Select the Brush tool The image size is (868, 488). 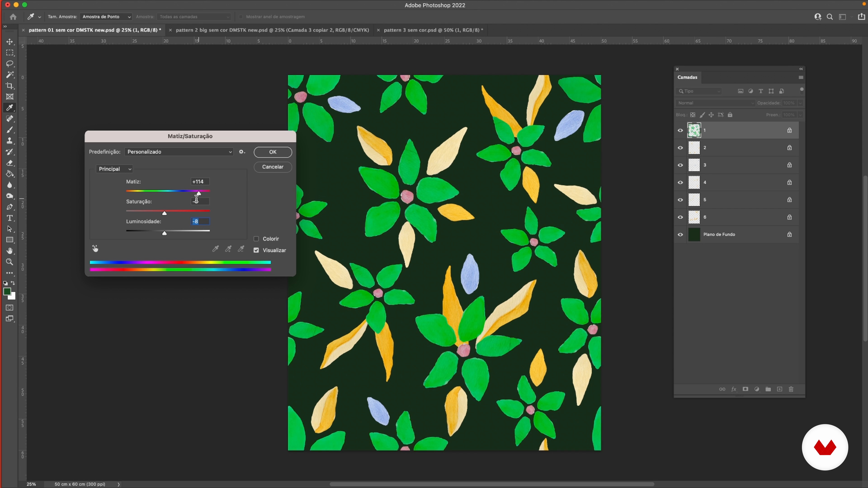[9, 130]
